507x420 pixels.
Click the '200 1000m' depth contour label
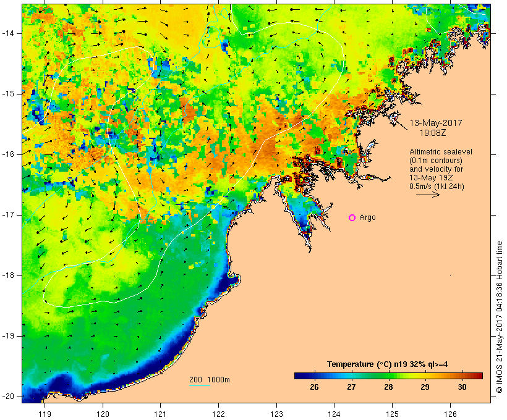point(210,380)
